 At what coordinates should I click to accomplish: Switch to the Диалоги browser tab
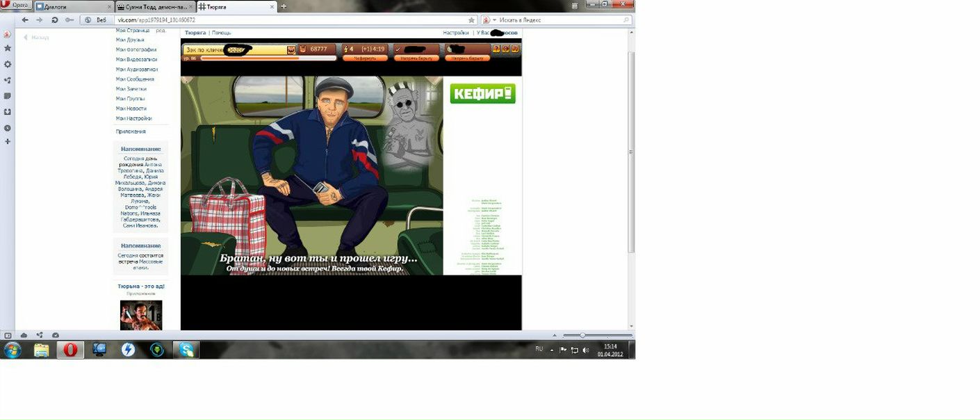tap(73, 6)
